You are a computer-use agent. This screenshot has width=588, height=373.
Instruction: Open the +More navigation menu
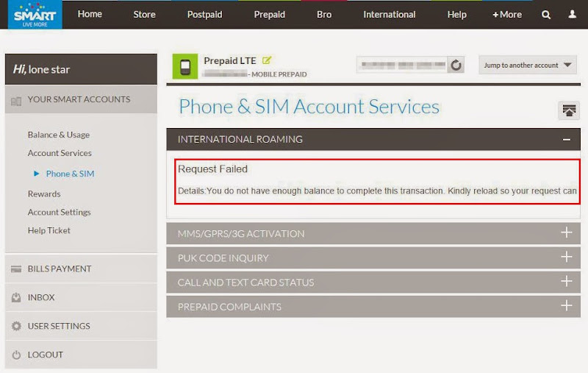pyautogui.click(x=507, y=15)
